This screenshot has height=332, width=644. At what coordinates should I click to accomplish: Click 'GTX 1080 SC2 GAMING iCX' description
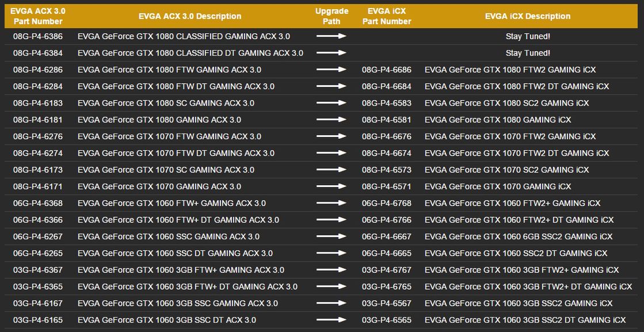(x=507, y=103)
